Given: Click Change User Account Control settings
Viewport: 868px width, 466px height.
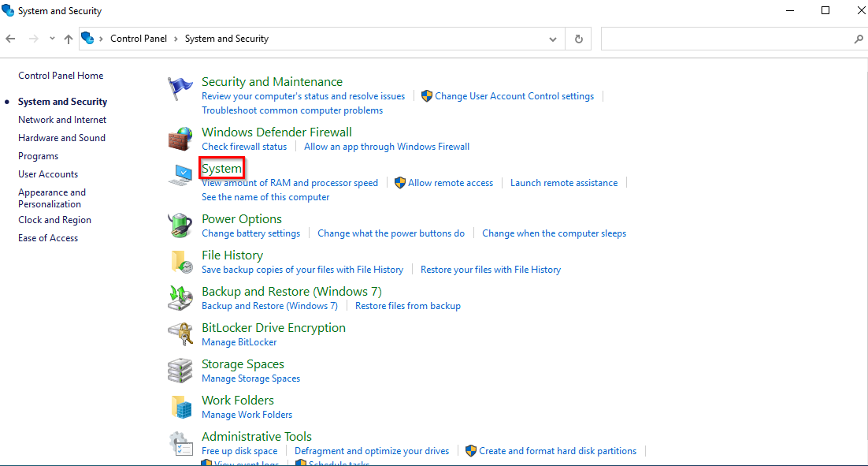Looking at the screenshot, I should pyautogui.click(x=514, y=96).
